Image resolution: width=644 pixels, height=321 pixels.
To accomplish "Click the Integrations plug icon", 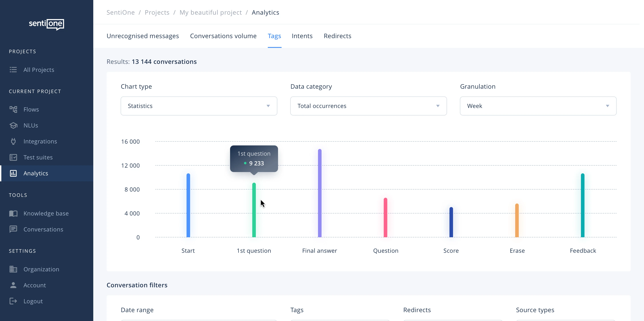I will coord(13,141).
